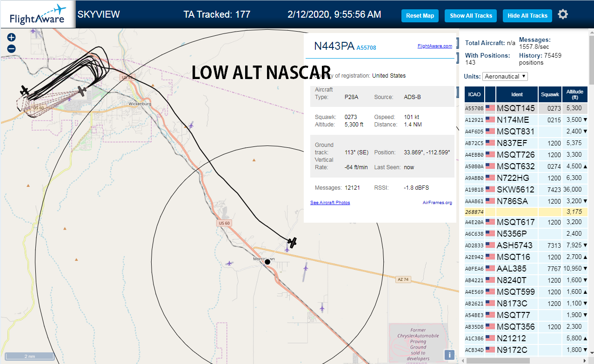Select ASH5743 aircraft row

(x=526, y=245)
